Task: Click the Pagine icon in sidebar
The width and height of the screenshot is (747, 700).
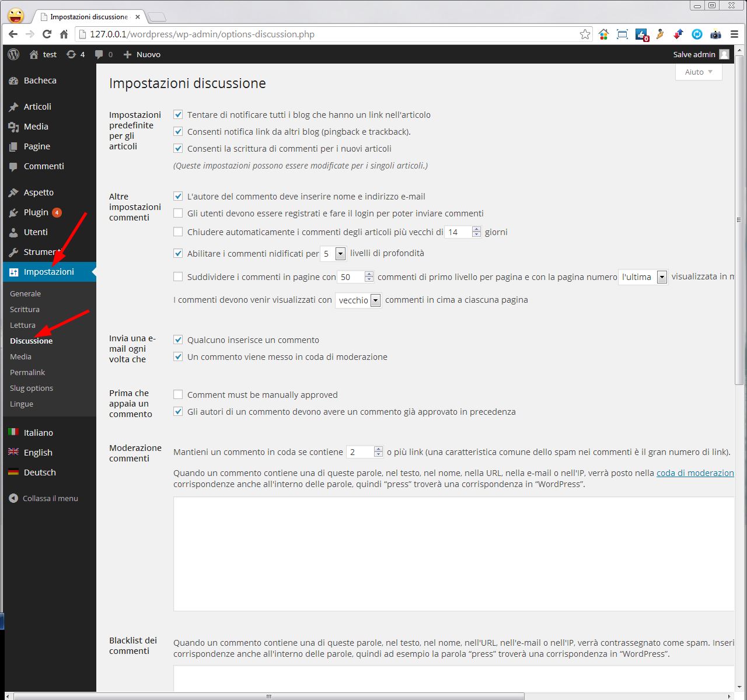Action: 14,147
